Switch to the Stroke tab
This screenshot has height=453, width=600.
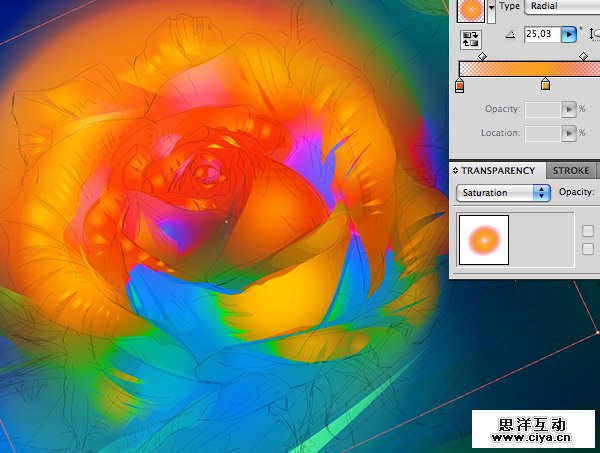tap(571, 171)
